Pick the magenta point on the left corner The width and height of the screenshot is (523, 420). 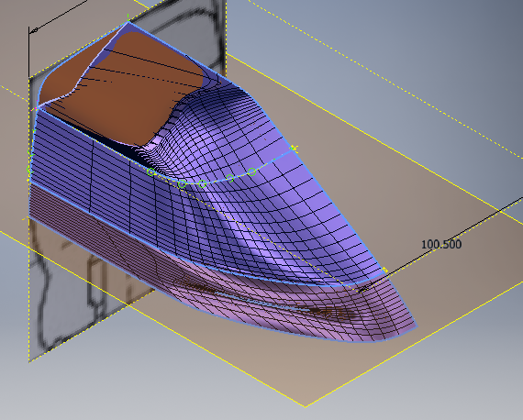pos(35,108)
